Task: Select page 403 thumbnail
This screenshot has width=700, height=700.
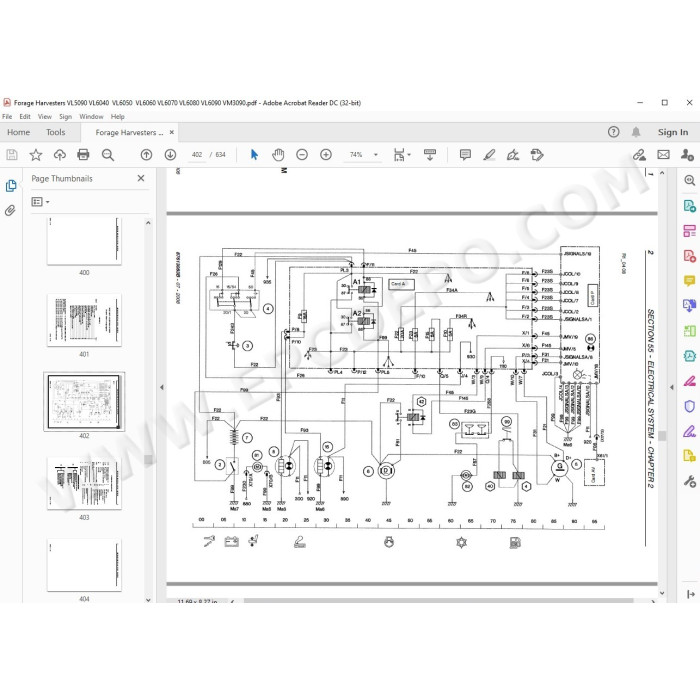Action: (84, 483)
